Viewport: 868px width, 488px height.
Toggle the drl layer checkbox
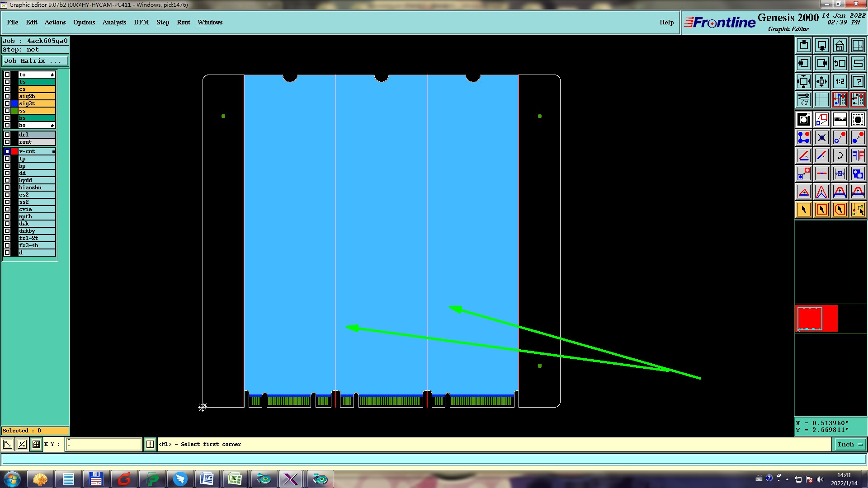[7, 135]
